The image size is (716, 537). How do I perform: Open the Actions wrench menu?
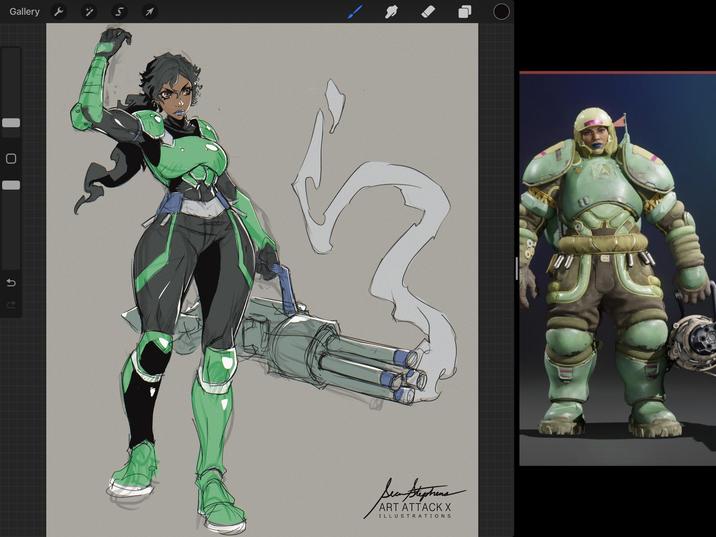(x=58, y=12)
